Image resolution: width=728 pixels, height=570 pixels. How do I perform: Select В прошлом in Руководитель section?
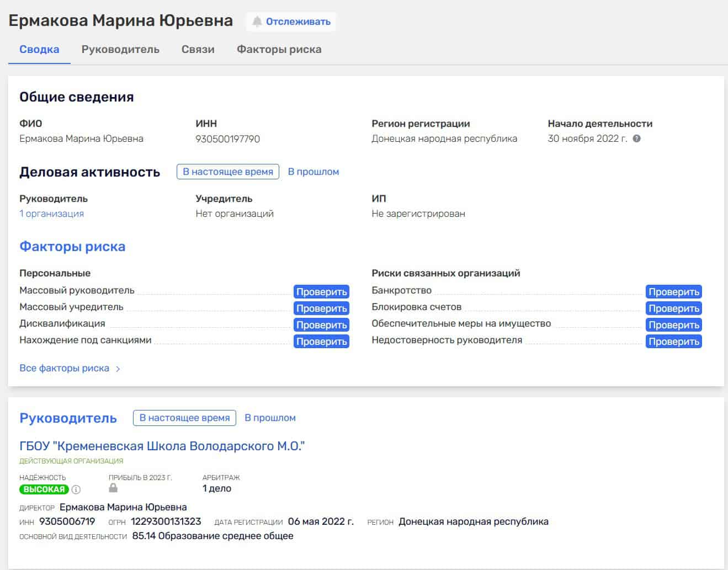point(270,418)
